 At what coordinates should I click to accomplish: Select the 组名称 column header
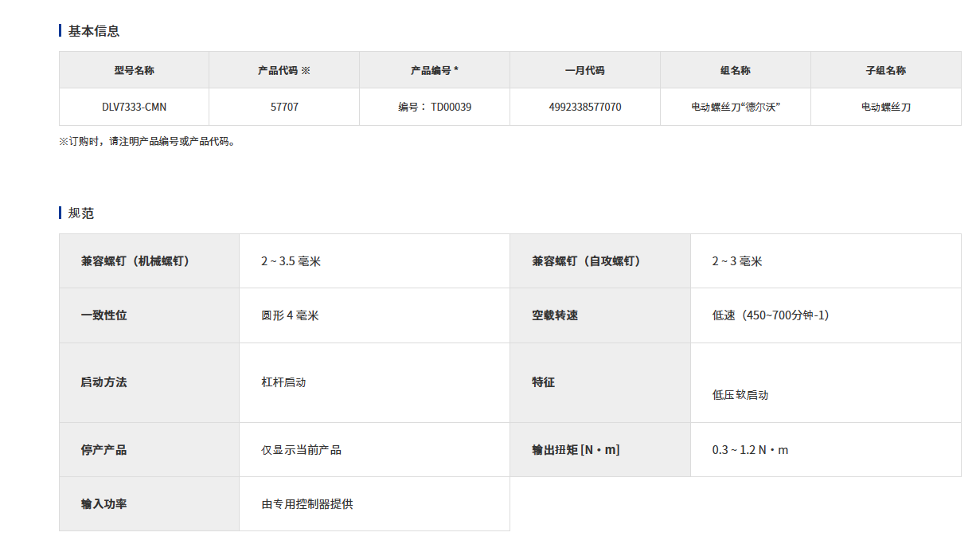[736, 70]
